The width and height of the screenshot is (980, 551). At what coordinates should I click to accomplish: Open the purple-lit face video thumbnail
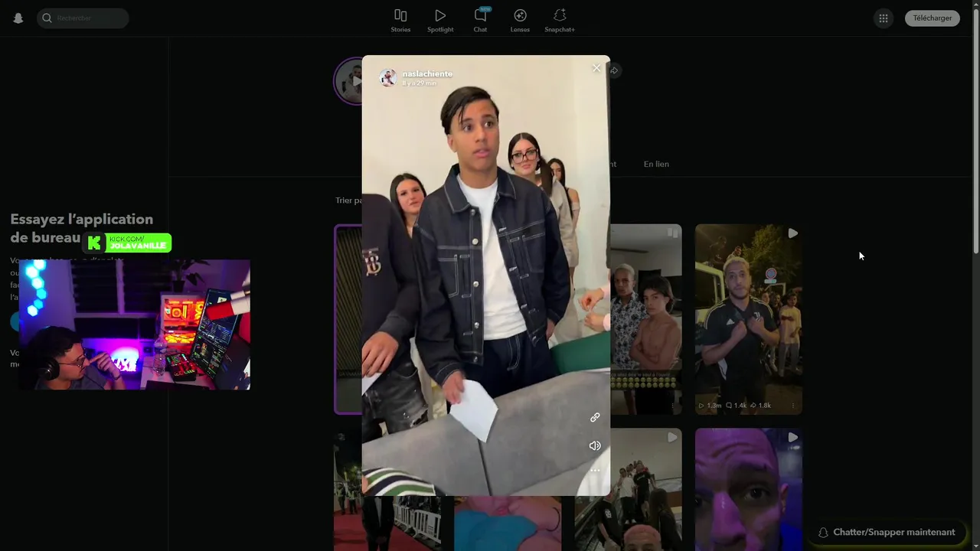(748, 489)
